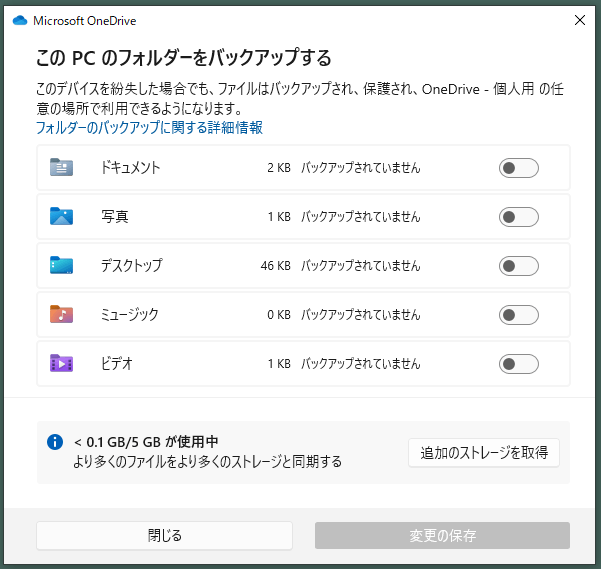The image size is (601, 569).
Task: Click バックアップされていません status in ビデオ row
Action: pyautogui.click(x=361, y=364)
